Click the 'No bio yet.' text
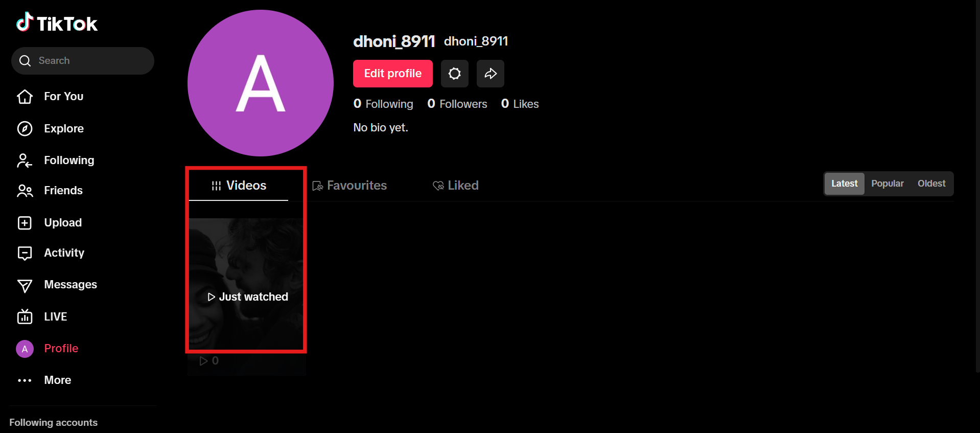980x433 pixels. click(381, 127)
